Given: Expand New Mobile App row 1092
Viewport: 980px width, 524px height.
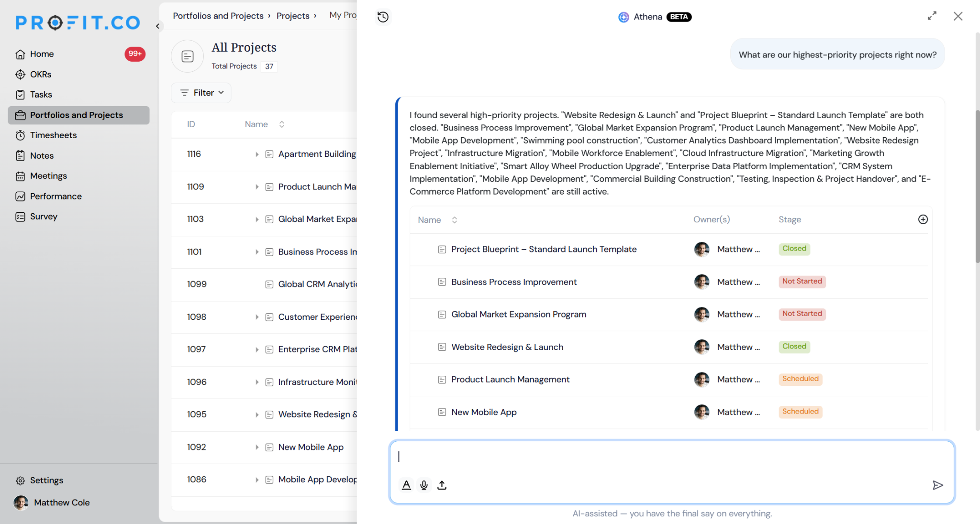Looking at the screenshot, I should (x=257, y=447).
